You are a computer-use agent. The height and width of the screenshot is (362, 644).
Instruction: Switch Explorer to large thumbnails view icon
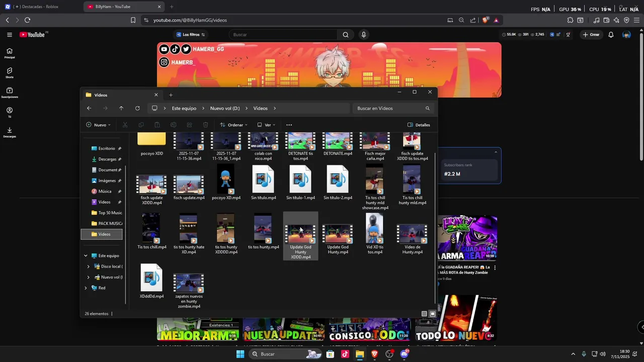coord(433,314)
